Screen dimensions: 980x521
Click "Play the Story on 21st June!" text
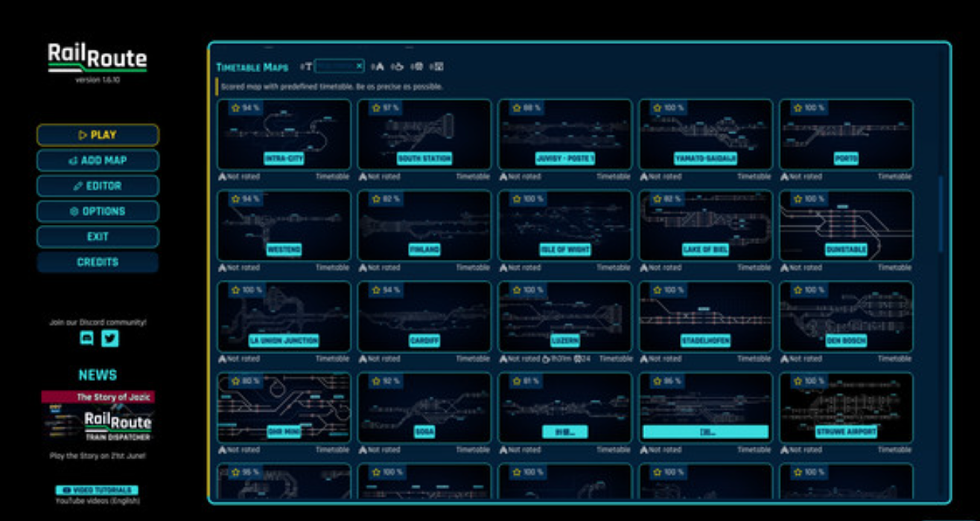[x=98, y=455]
